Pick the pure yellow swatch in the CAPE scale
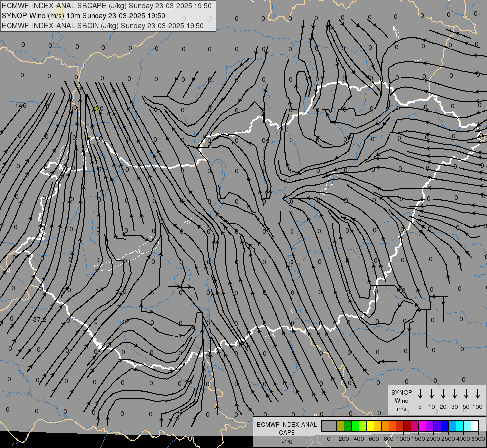This screenshot has height=448, width=487. click(x=370, y=426)
